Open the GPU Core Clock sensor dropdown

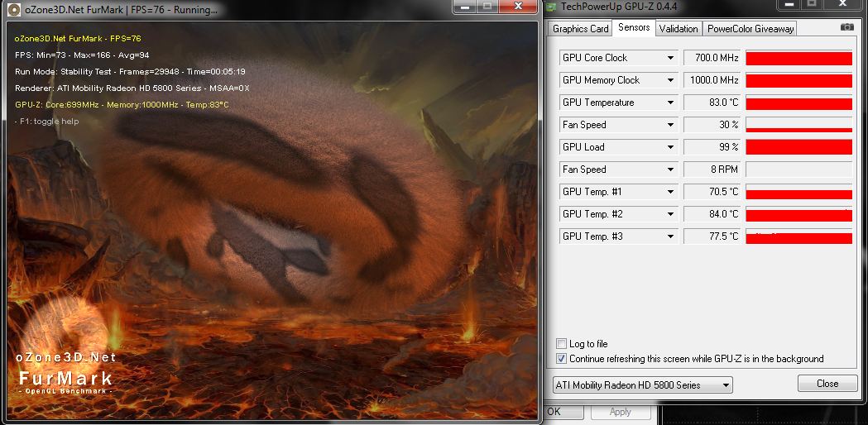(670, 58)
